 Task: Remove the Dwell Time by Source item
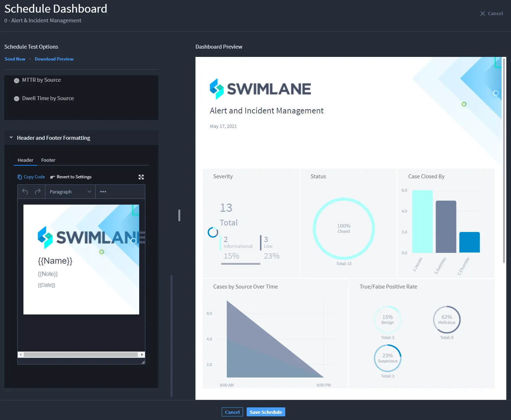(x=17, y=99)
